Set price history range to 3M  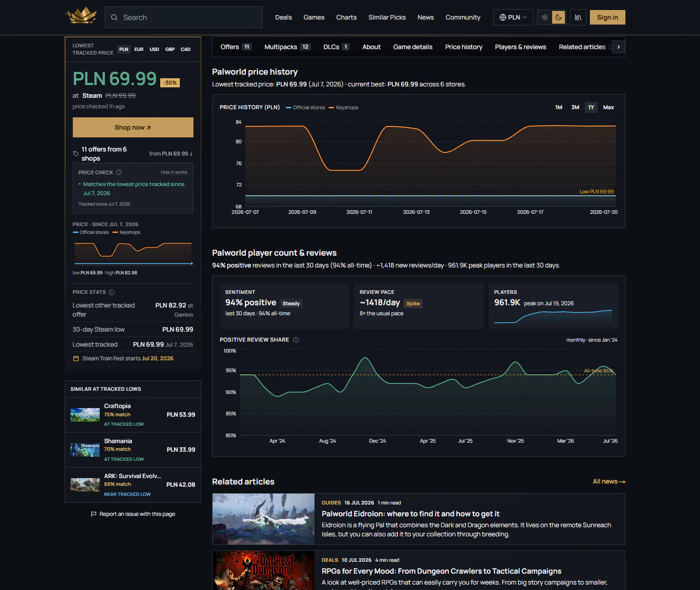pyautogui.click(x=575, y=107)
